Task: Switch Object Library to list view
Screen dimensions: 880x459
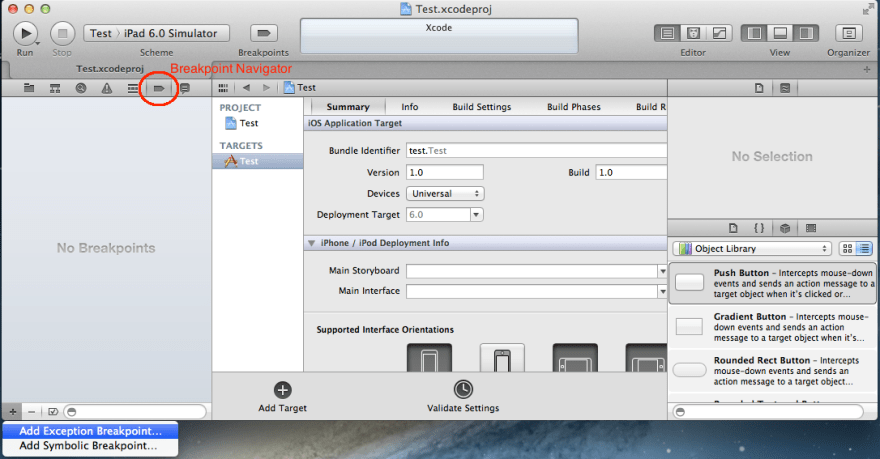Action: click(864, 248)
